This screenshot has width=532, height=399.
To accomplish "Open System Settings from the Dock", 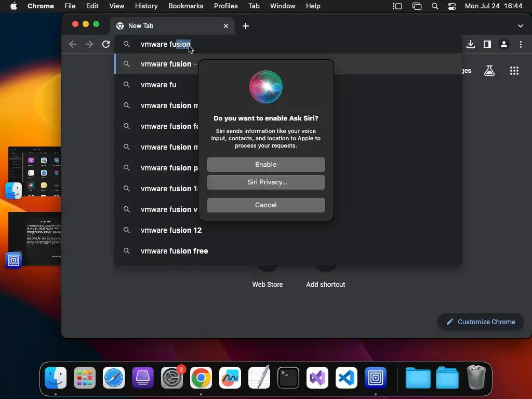I will [x=171, y=378].
